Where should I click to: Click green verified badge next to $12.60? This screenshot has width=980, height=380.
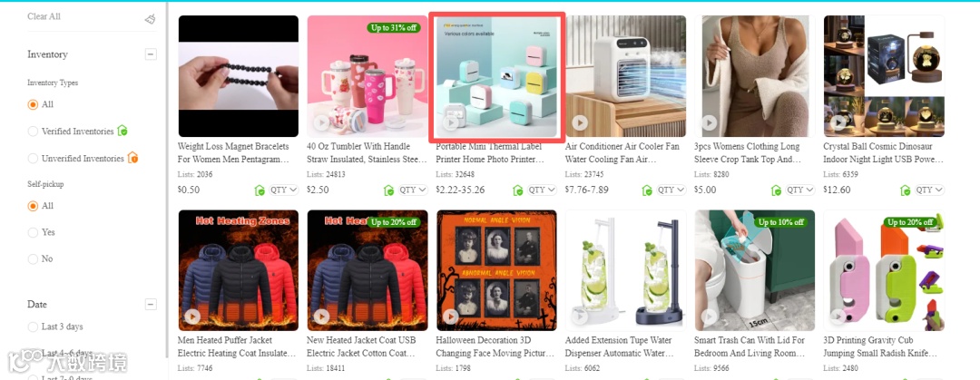tap(905, 190)
